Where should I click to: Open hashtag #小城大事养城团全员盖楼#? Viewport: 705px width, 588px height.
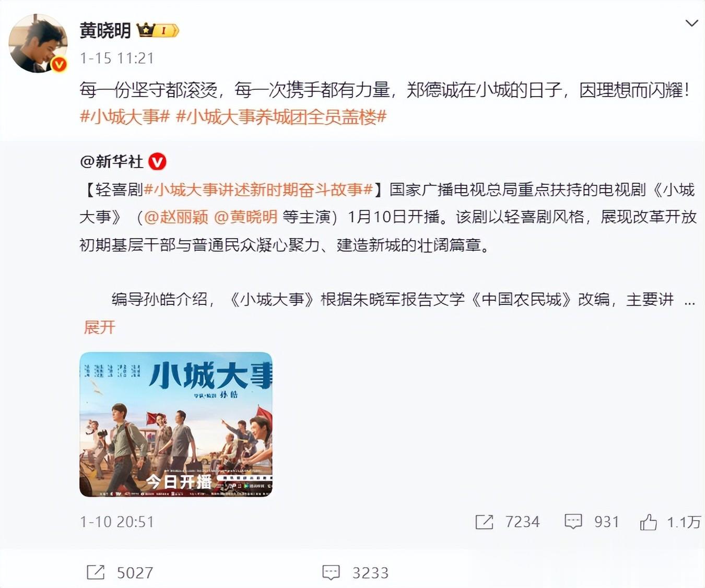281,116
